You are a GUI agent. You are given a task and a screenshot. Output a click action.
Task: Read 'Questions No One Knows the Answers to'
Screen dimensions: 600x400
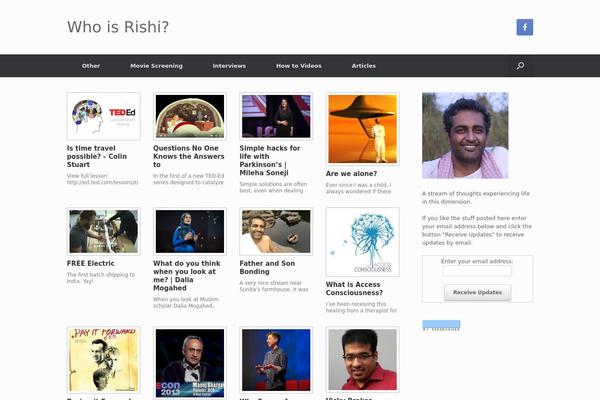point(189,156)
